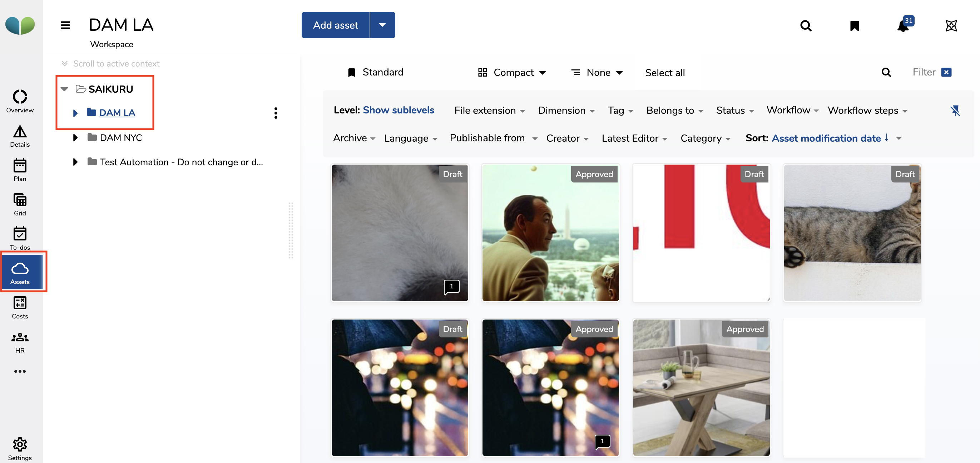Viewport: 980px width, 463px height.
Task: Open the Add asset dropdown arrow
Action: point(382,25)
